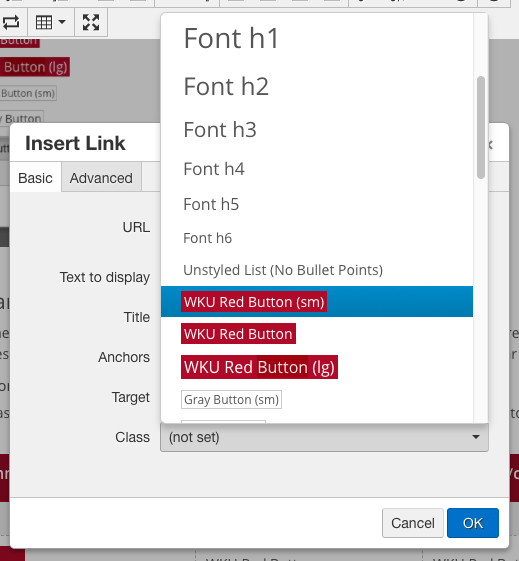Switch to the Basic tab
The height and width of the screenshot is (561, 519).
tap(35, 178)
